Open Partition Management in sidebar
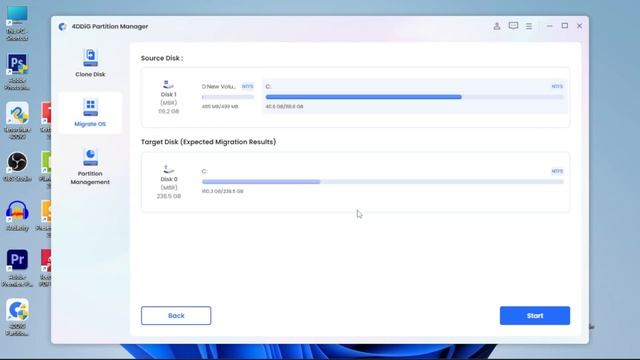This screenshot has height=360, width=640. (90, 167)
